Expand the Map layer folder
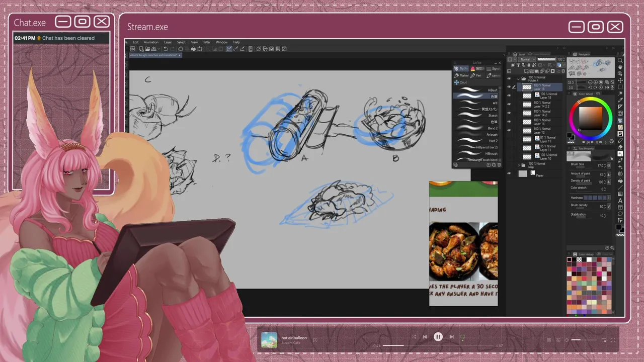 click(519, 165)
